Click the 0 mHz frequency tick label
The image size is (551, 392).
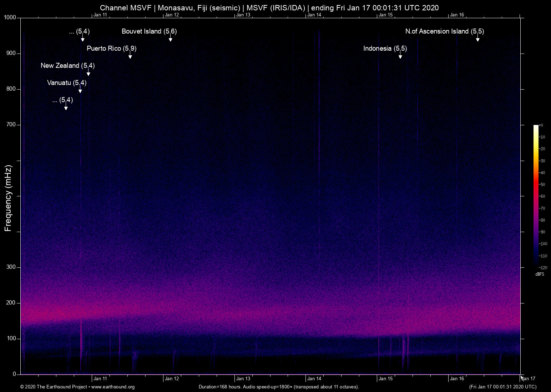coord(15,374)
